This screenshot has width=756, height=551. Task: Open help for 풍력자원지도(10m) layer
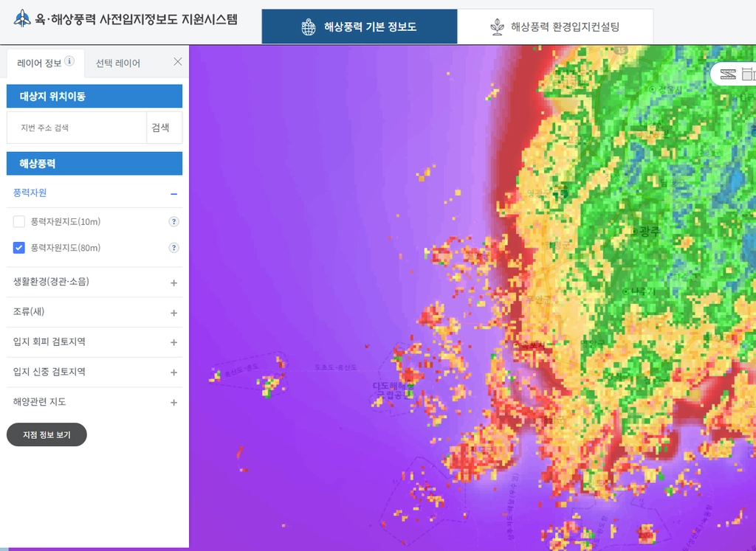(x=173, y=221)
